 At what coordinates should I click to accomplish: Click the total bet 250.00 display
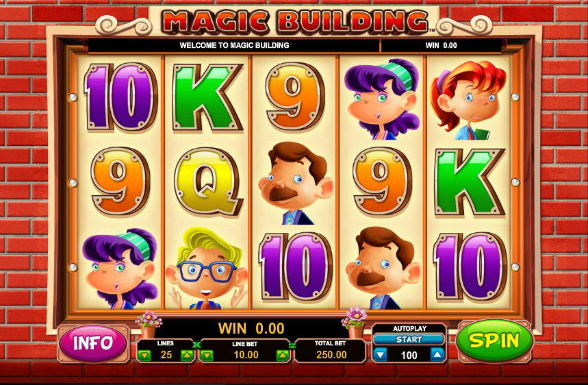(331, 351)
